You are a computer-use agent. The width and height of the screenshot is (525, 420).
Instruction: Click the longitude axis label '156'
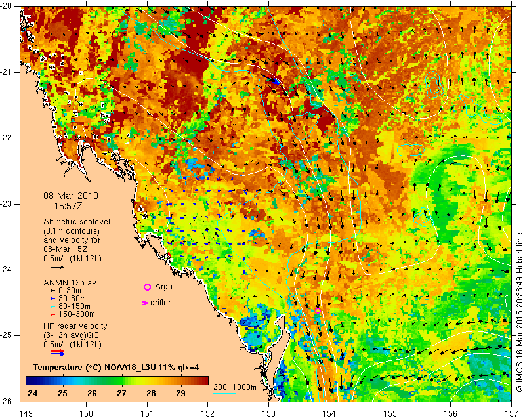451,414
